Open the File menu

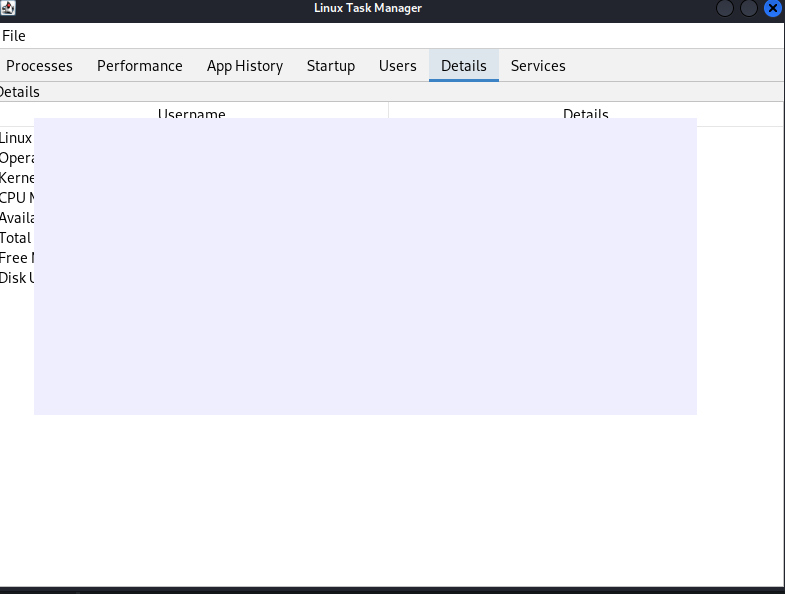coord(14,36)
